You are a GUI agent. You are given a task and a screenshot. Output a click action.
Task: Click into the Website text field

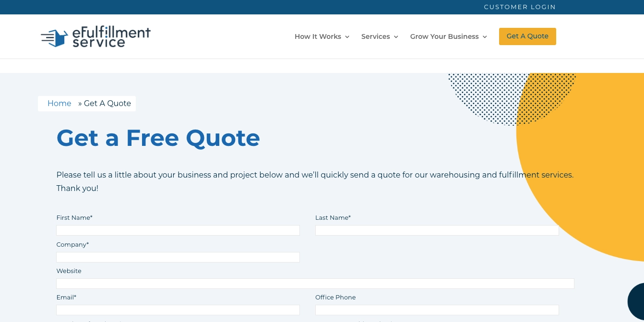315,284
